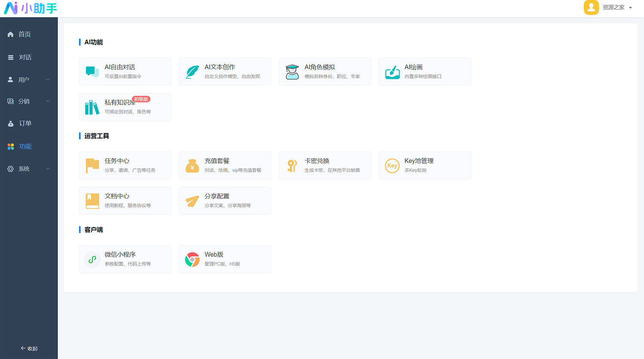Expand the 系统 sidebar submenu
Viewport: 644px width, 359px height.
[29, 169]
